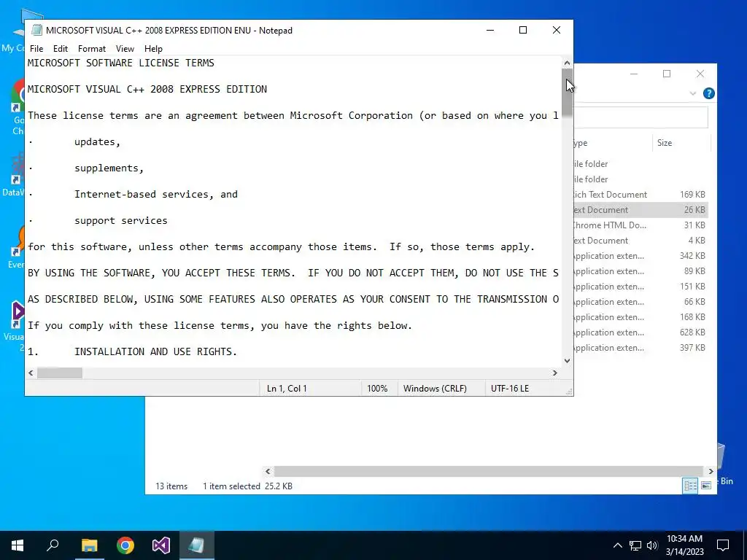
Task: Expand the Explorer ribbon chevron
Action: pyautogui.click(x=693, y=93)
